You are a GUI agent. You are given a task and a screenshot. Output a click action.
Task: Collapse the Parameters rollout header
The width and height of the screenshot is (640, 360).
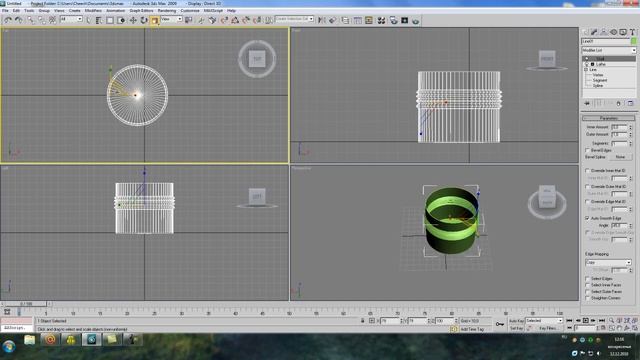608,118
